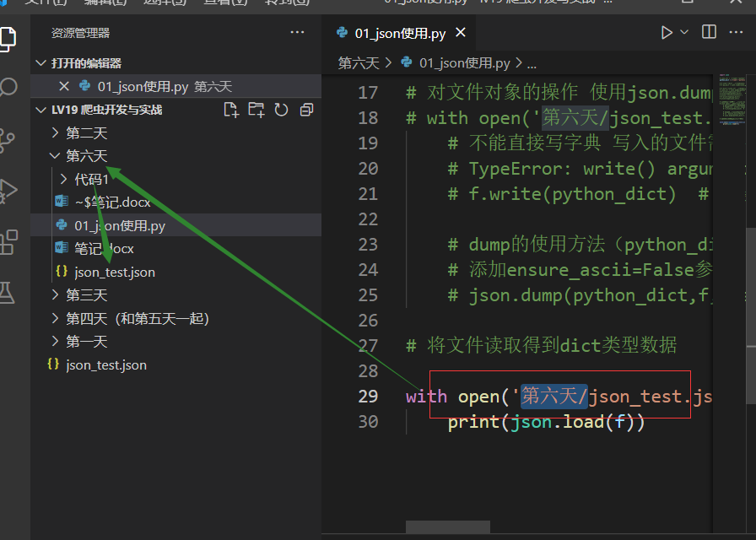Place cursor on print(json.load(f)) line
This screenshot has height=540, width=756.
546,422
